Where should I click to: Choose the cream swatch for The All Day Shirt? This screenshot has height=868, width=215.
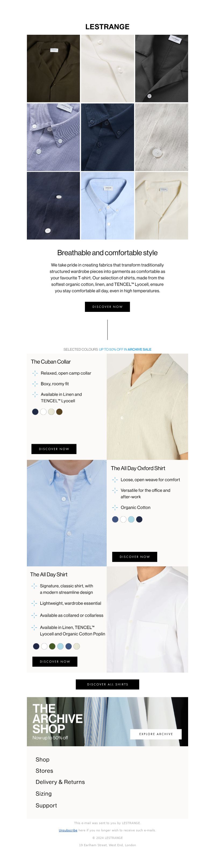[77, 646]
